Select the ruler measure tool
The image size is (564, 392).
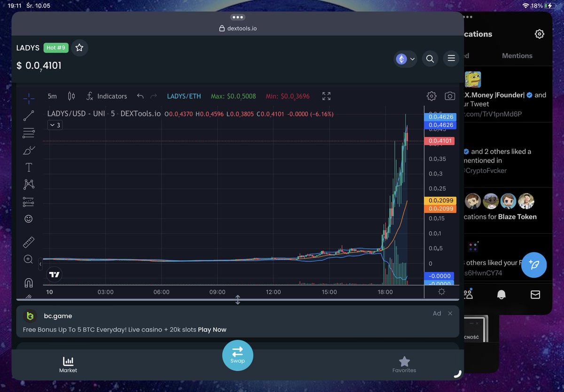tap(29, 243)
